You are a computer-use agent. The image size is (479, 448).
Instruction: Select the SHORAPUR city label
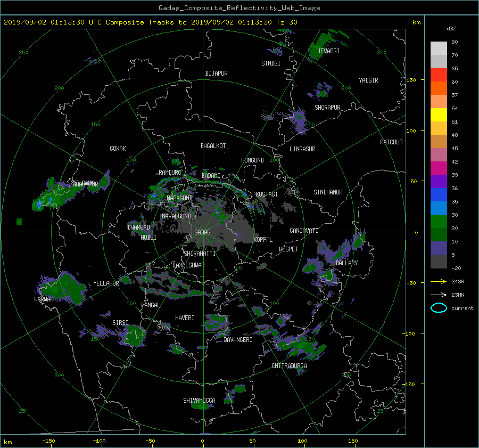327,108
